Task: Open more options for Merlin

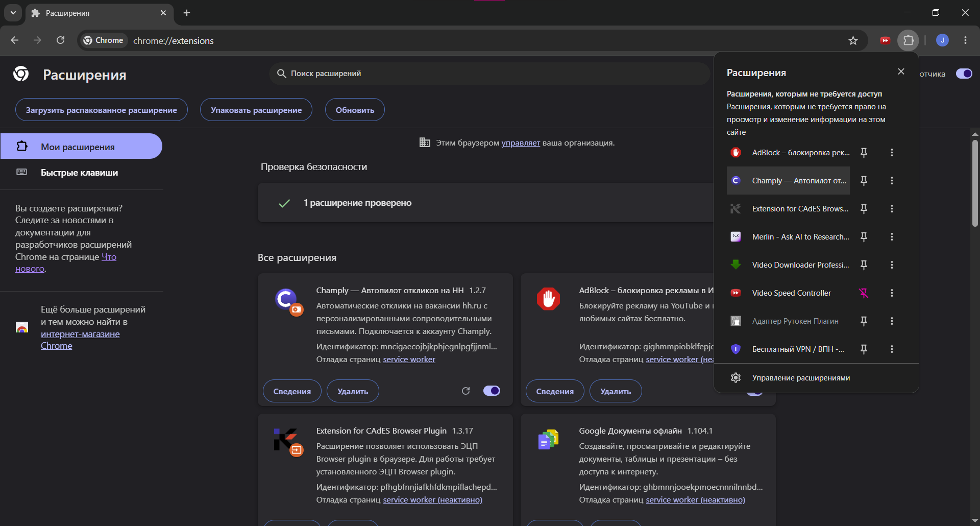Action: [892, 237]
